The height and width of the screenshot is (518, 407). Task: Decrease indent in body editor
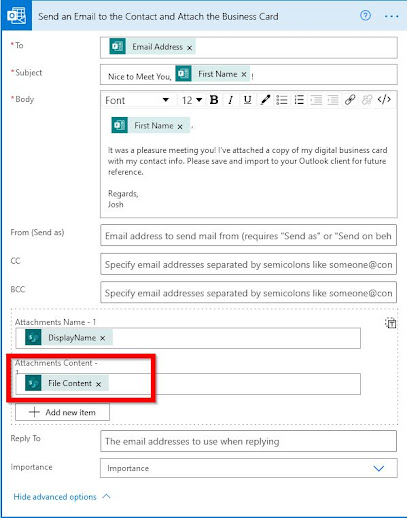pos(316,100)
